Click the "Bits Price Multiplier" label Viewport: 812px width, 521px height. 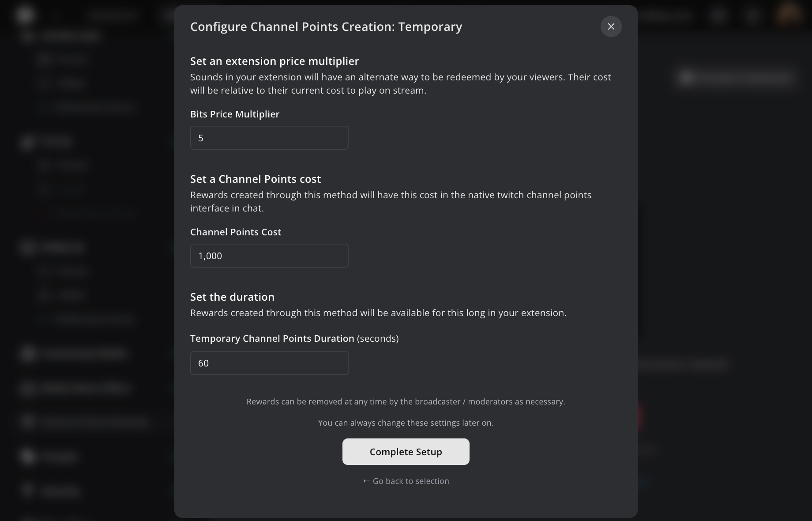point(235,114)
